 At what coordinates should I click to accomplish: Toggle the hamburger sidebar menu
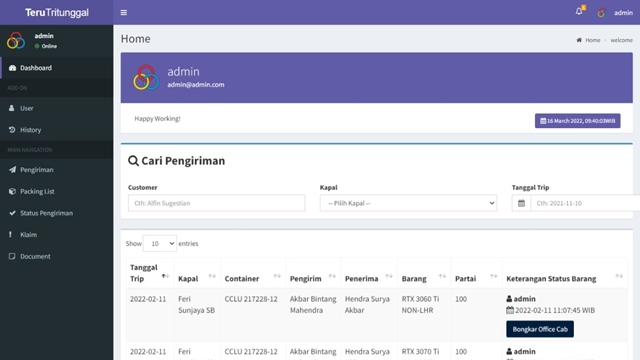tap(124, 13)
